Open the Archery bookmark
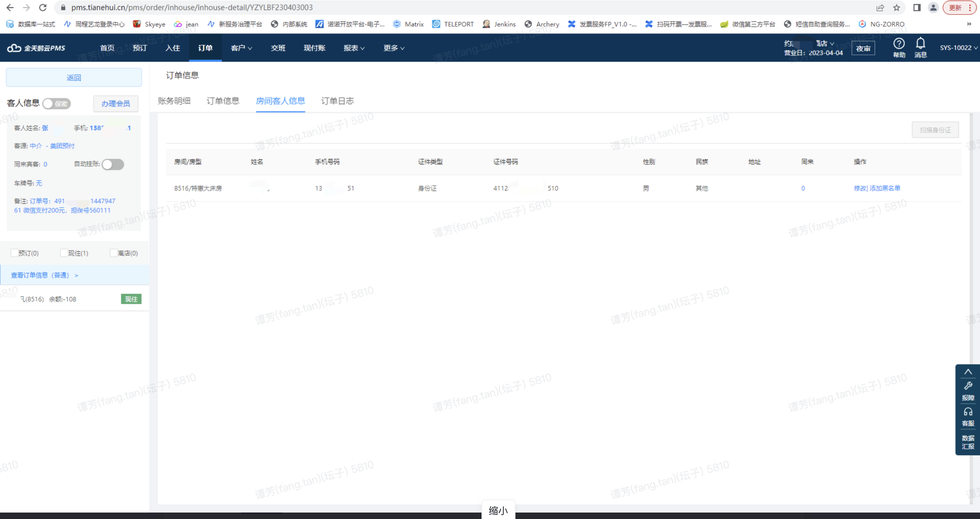Image resolution: width=980 pixels, height=519 pixels. pos(542,24)
